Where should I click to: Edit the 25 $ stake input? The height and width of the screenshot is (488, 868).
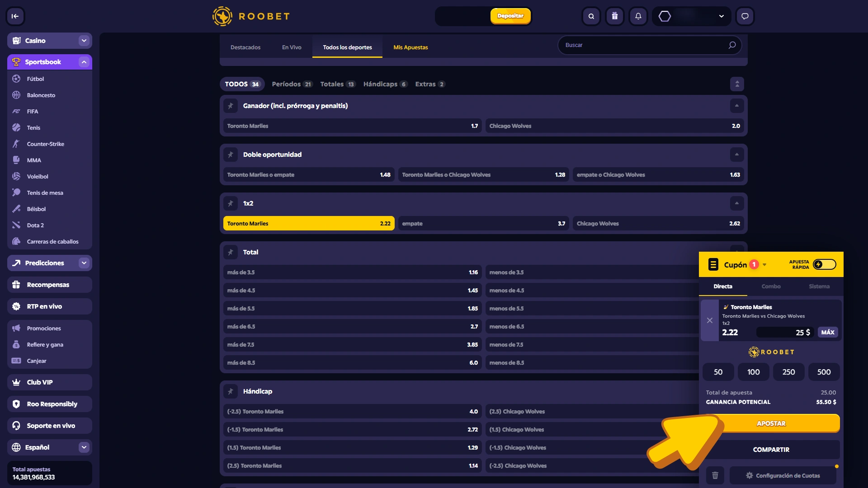click(x=785, y=332)
